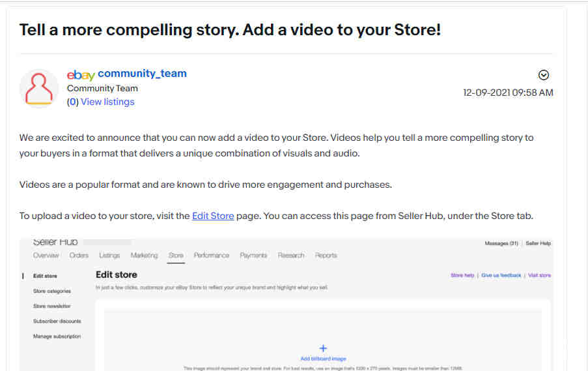Image resolution: width=588 pixels, height=371 pixels.
Task: Open the post options dropdown arrow
Action: (543, 75)
